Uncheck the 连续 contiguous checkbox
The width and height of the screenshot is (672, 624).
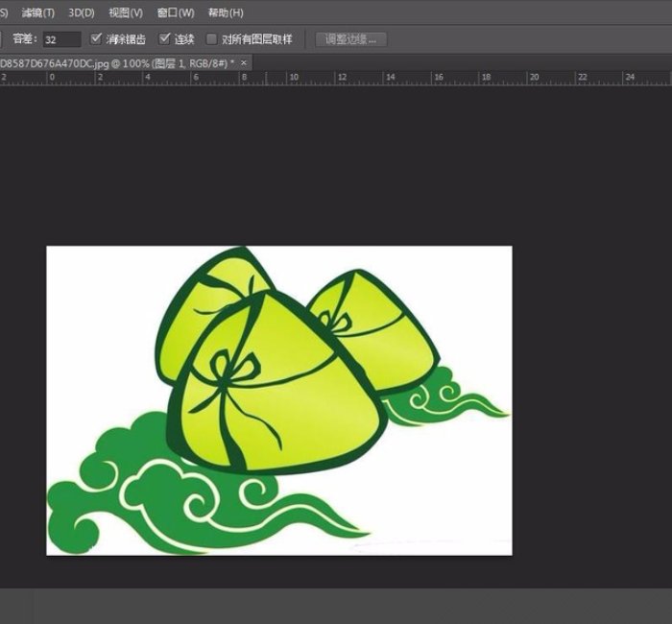164,39
